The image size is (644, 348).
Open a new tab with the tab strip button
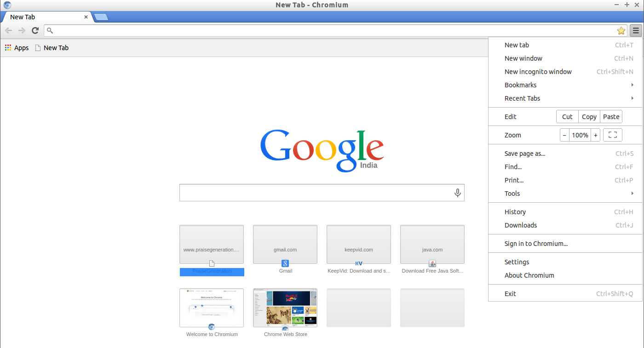click(x=101, y=17)
